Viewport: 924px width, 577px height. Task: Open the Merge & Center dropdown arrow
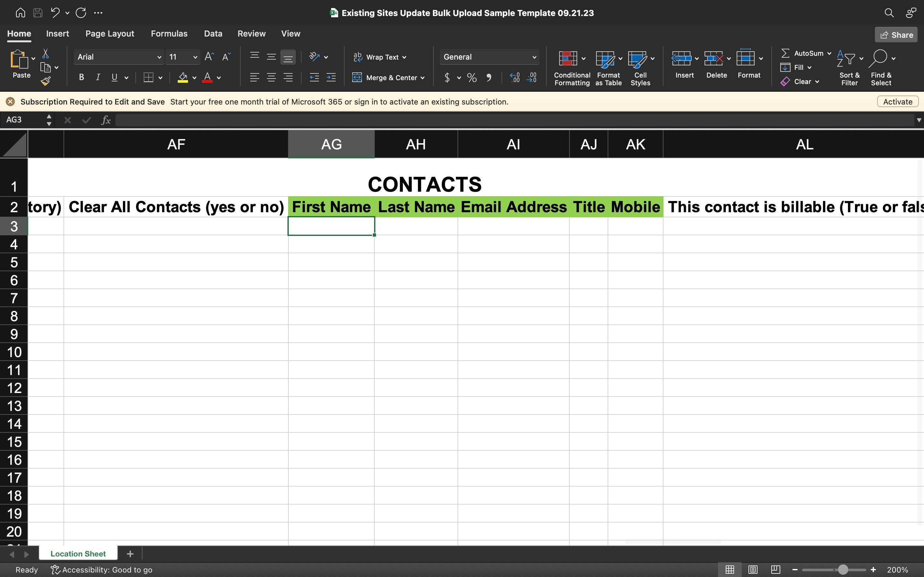click(423, 78)
